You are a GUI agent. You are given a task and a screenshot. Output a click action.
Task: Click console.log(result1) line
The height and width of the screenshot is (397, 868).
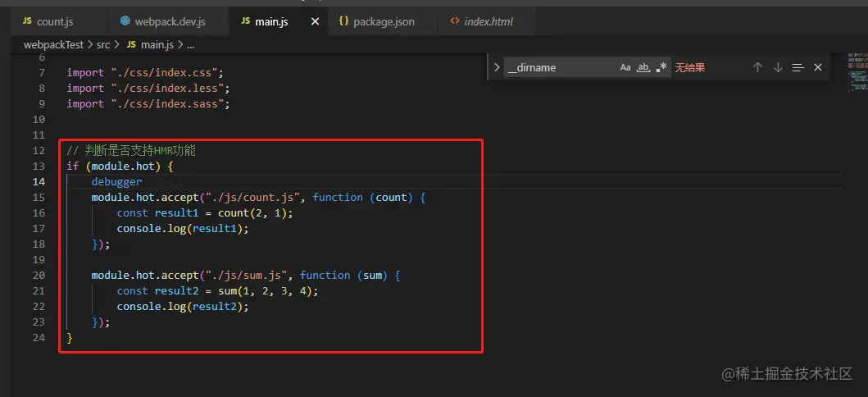click(x=183, y=228)
